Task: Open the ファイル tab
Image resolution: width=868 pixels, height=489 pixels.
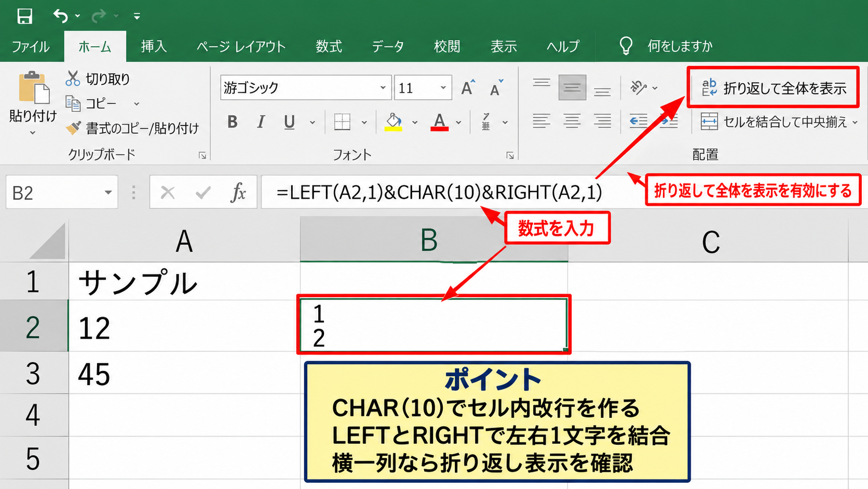Action: 31,47
